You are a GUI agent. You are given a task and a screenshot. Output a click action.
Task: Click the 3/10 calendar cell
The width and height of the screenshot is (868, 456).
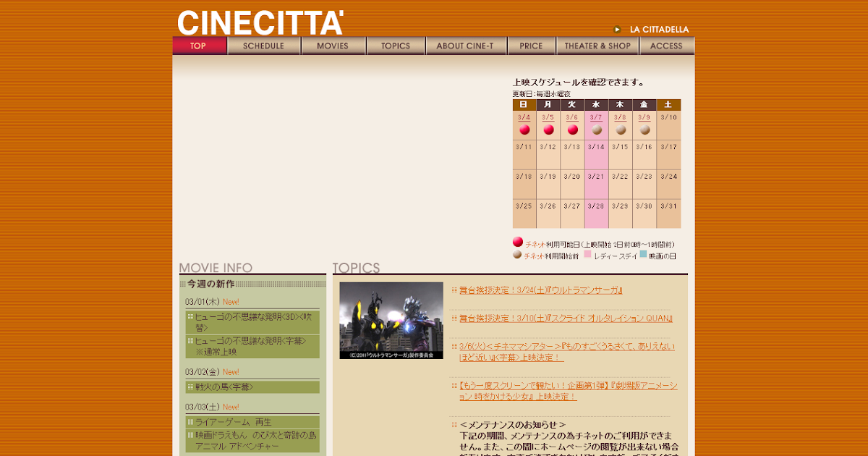click(x=668, y=125)
